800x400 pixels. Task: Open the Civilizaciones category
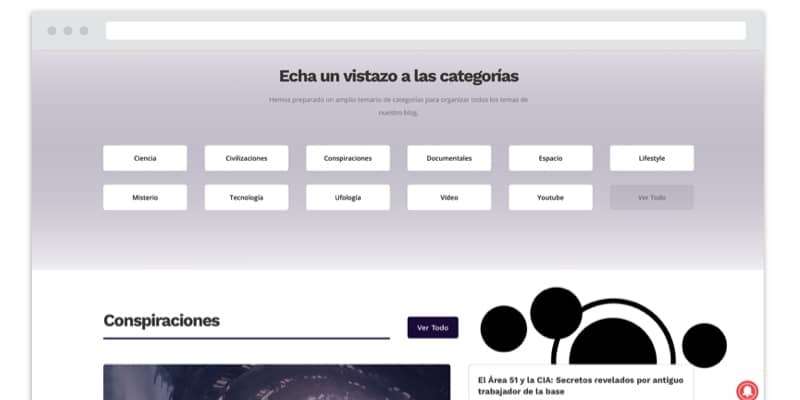(x=246, y=158)
